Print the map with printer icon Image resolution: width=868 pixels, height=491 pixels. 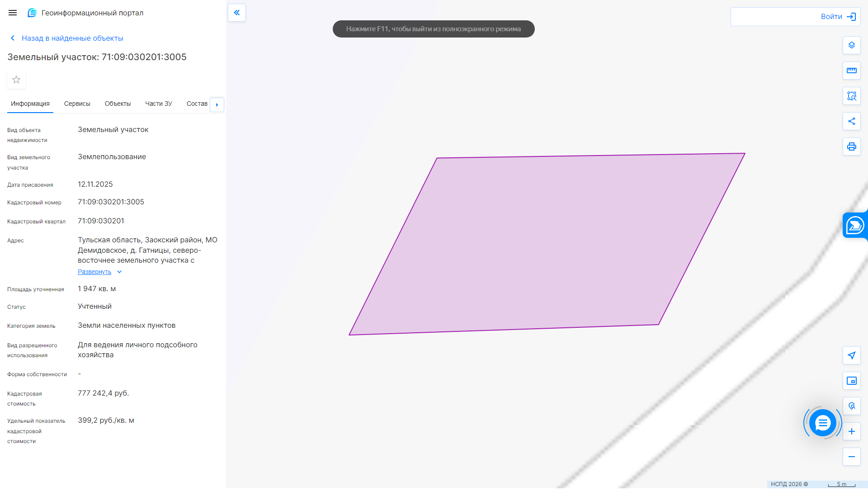pos(851,146)
